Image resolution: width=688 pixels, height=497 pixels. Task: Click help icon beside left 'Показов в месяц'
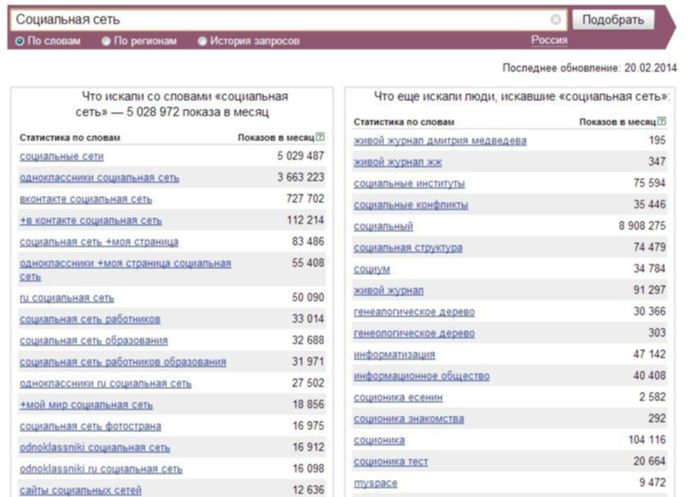pos(321,137)
